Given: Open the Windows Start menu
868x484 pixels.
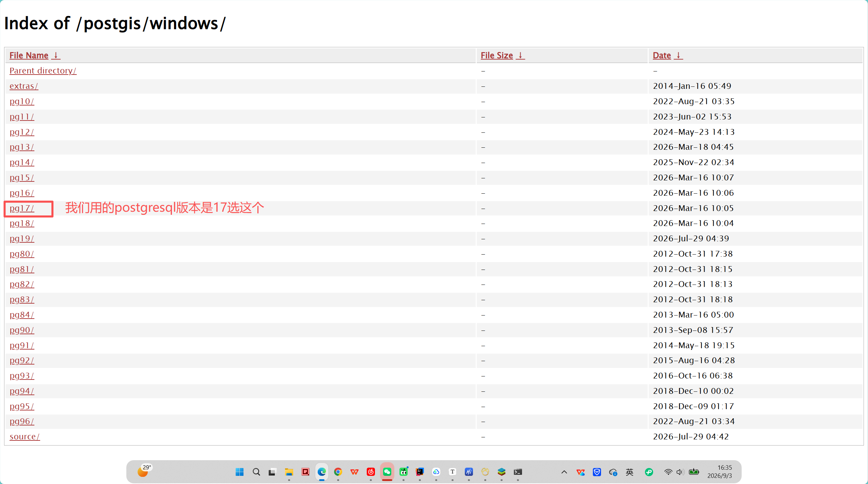Looking at the screenshot, I should (239, 472).
